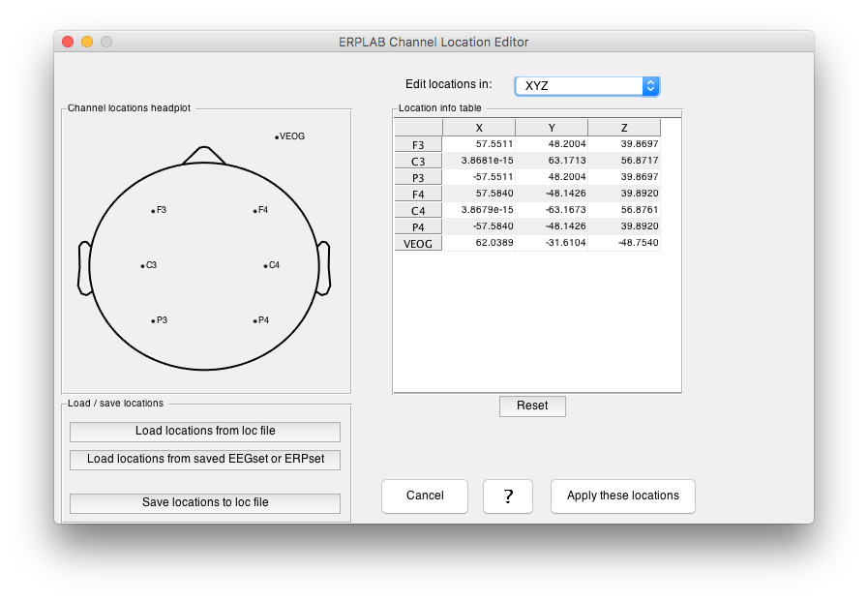This screenshot has width=868, height=601.
Task: Edit C4 Y value -63.1673
Action: pyautogui.click(x=552, y=210)
